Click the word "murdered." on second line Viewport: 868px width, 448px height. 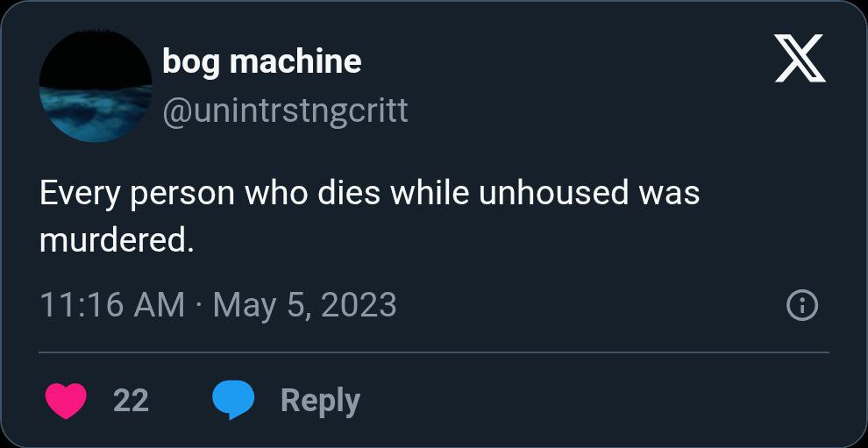[116, 240]
